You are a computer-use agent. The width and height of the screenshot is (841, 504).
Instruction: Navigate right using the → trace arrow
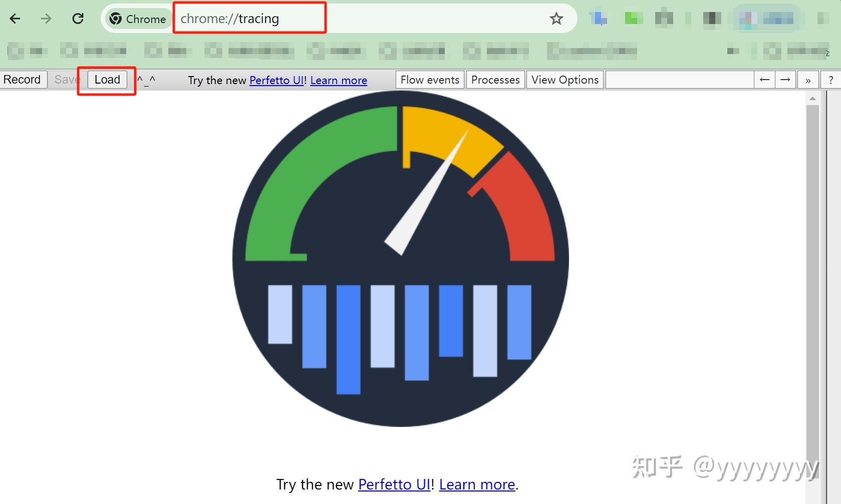click(x=785, y=80)
